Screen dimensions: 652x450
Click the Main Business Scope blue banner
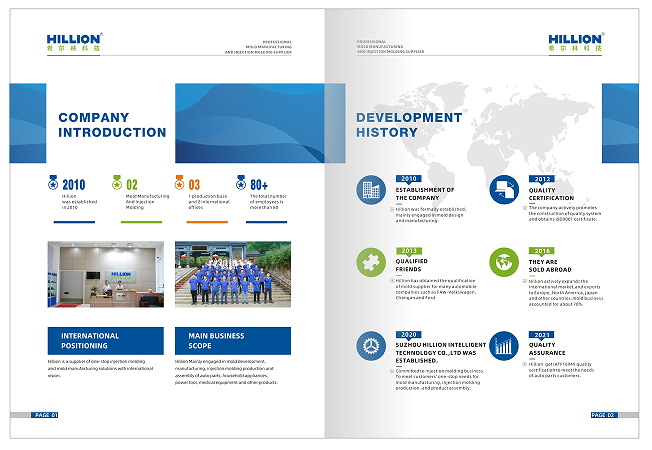pyautogui.click(x=232, y=341)
